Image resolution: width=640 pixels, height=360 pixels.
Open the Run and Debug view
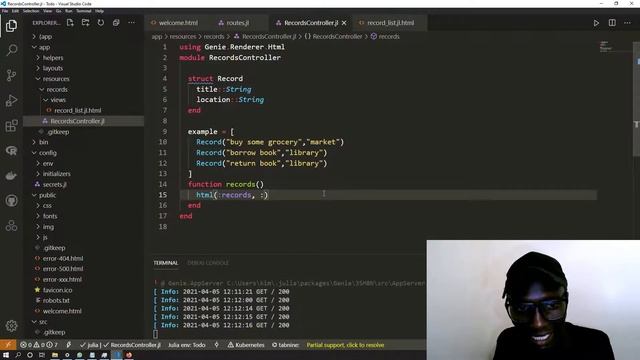click(x=11, y=100)
